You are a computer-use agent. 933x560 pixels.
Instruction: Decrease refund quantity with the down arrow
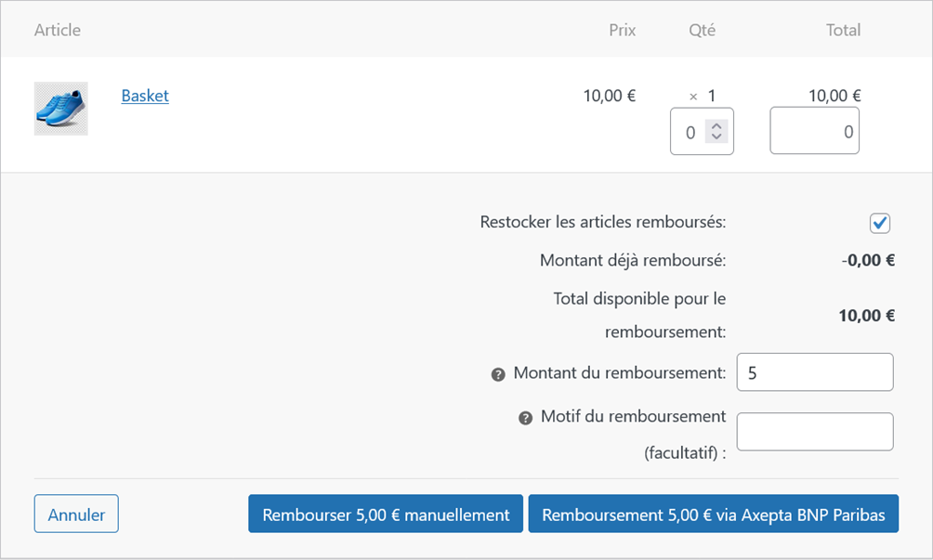point(716,137)
